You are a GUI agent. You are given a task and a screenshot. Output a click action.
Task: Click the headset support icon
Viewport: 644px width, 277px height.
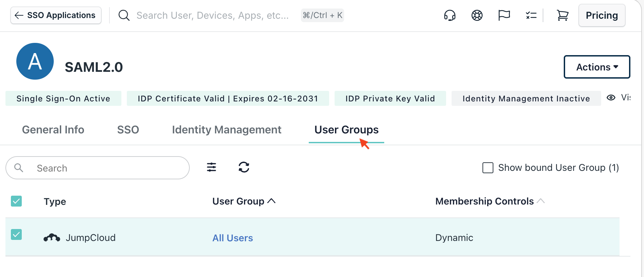tap(450, 15)
